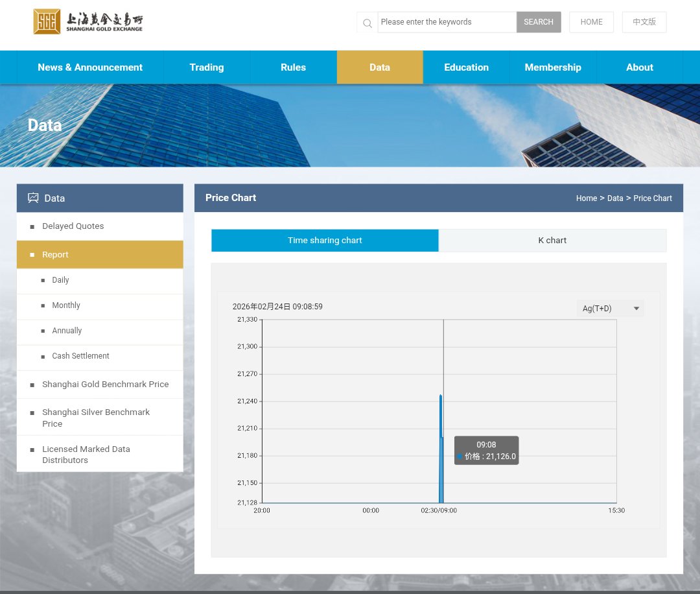Viewport: 700px width, 594px height.
Task: Open the Monthly report option
Action: pos(65,305)
